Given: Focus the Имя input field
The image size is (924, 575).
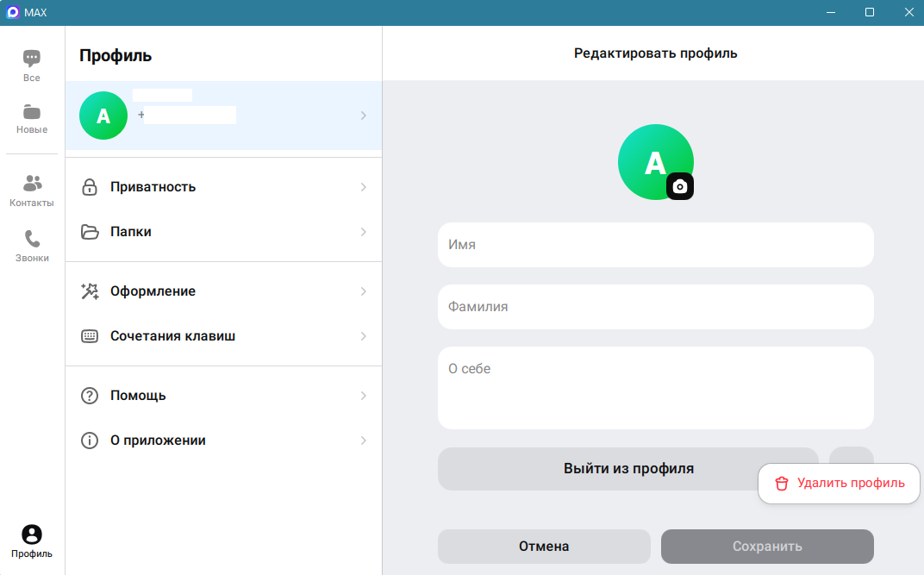Looking at the screenshot, I should coord(655,245).
